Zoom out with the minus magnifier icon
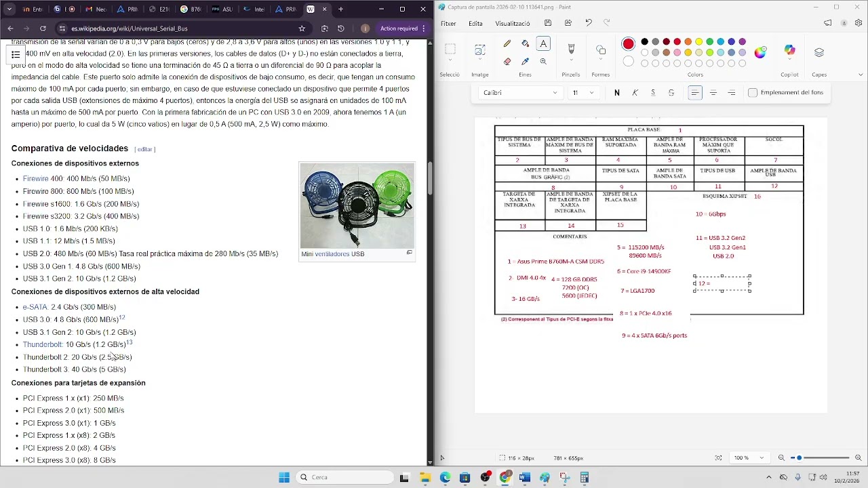Image resolution: width=868 pixels, height=488 pixels. click(x=781, y=458)
